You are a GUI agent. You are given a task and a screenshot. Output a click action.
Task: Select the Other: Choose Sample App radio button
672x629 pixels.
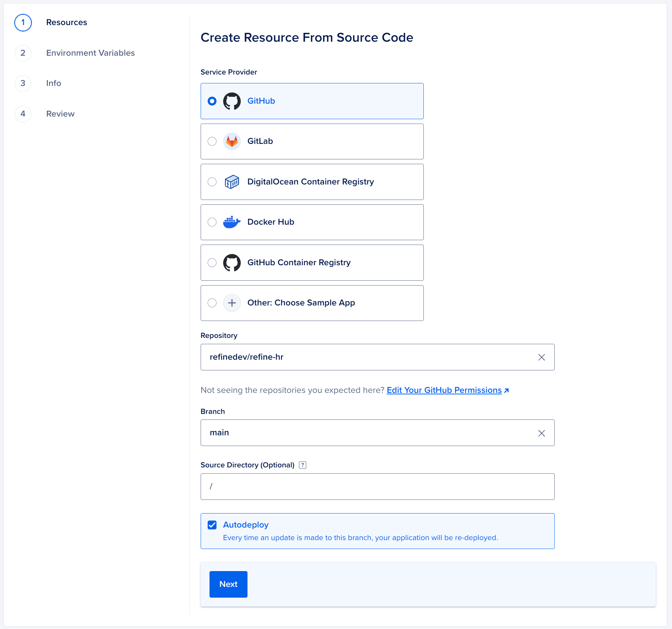[x=212, y=303]
